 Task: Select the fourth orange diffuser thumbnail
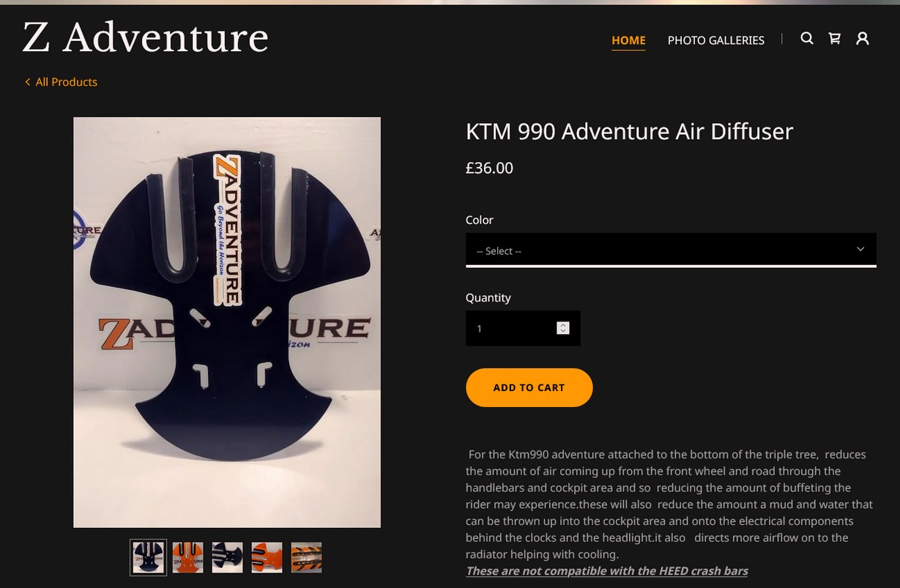click(x=267, y=557)
